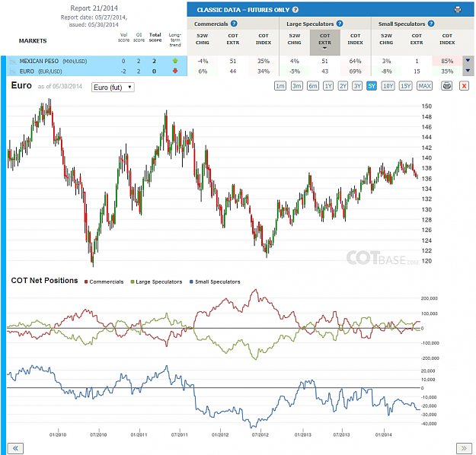Open help icon next to Small Speculators
The image size is (476, 455).
(x=431, y=24)
